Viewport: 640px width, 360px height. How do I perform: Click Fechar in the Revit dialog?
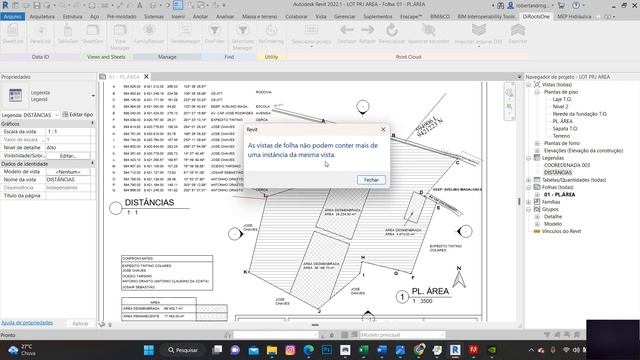(x=371, y=180)
